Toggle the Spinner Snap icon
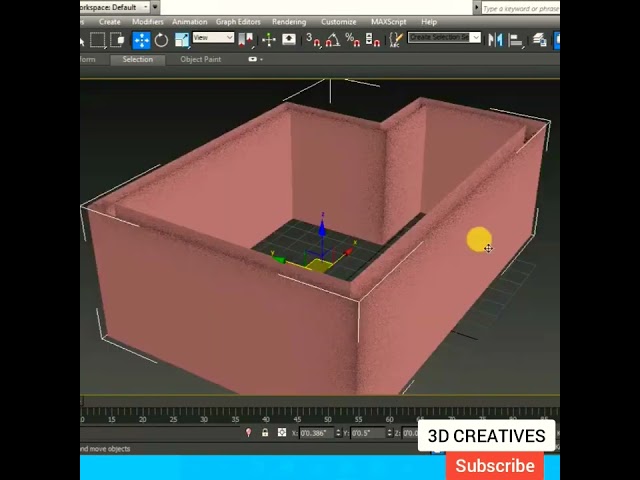Image resolution: width=640 pixels, height=480 pixels. click(x=373, y=40)
